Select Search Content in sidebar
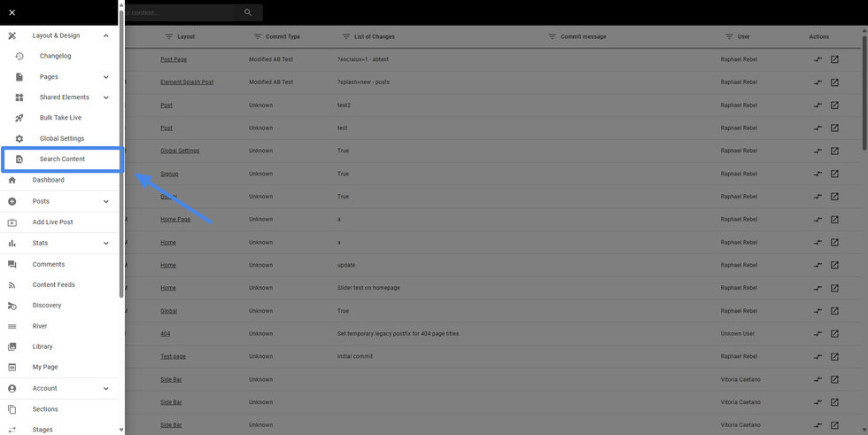The height and width of the screenshot is (435, 868). point(62,159)
